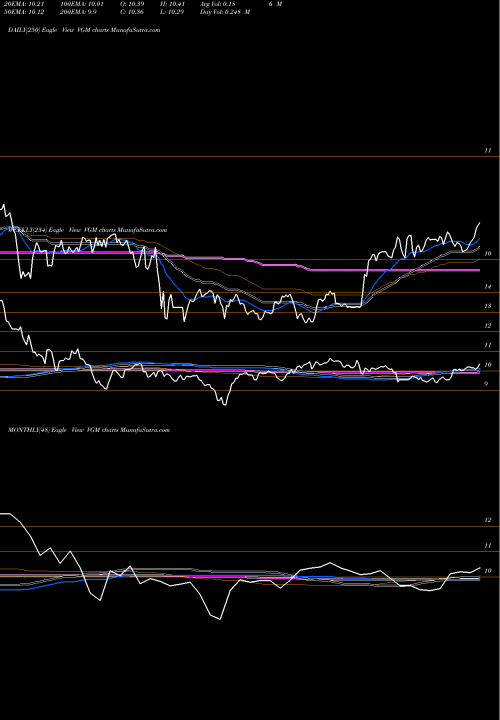Click the Avg Vol: 0.18 text
The image size is (500, 720).
click(x=217, y=4)
